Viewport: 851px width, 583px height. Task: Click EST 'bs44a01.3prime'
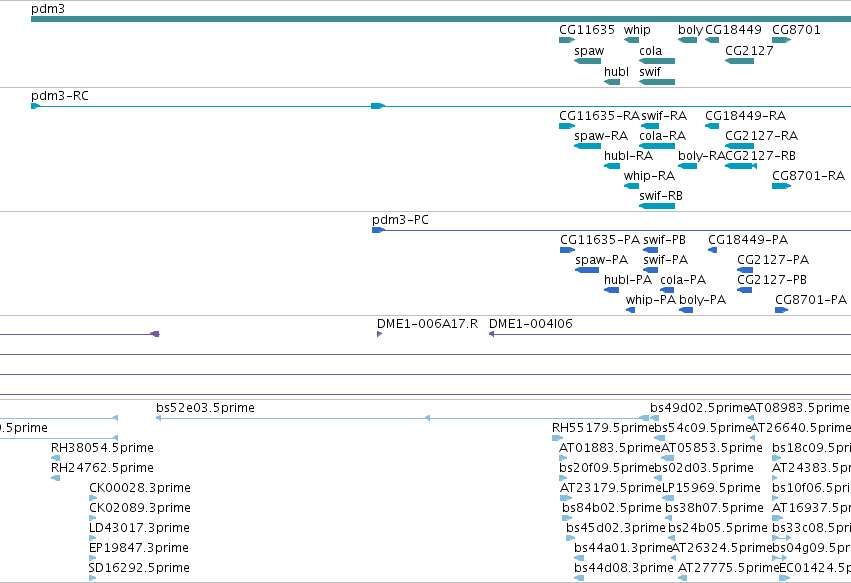[623, 548]
